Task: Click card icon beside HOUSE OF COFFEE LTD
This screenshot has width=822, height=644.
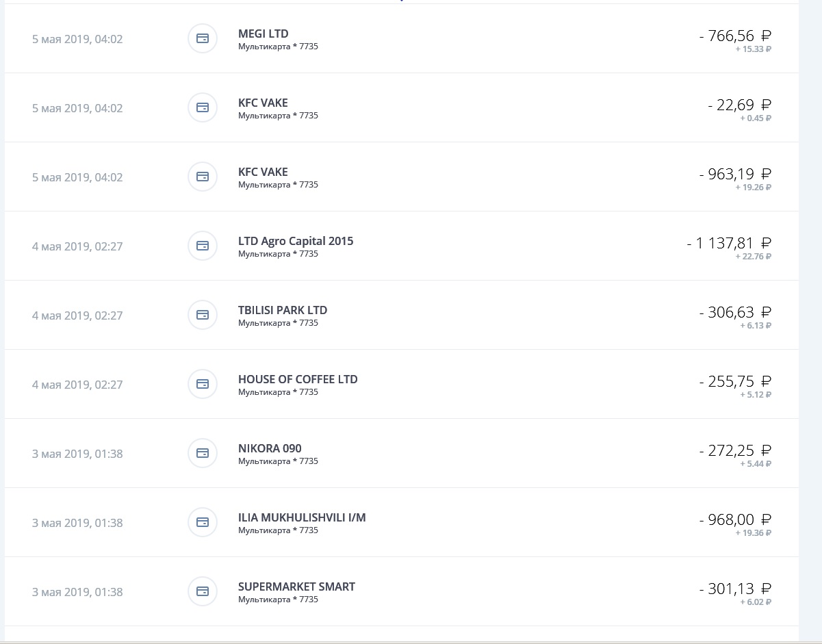Action: (203, 384)
